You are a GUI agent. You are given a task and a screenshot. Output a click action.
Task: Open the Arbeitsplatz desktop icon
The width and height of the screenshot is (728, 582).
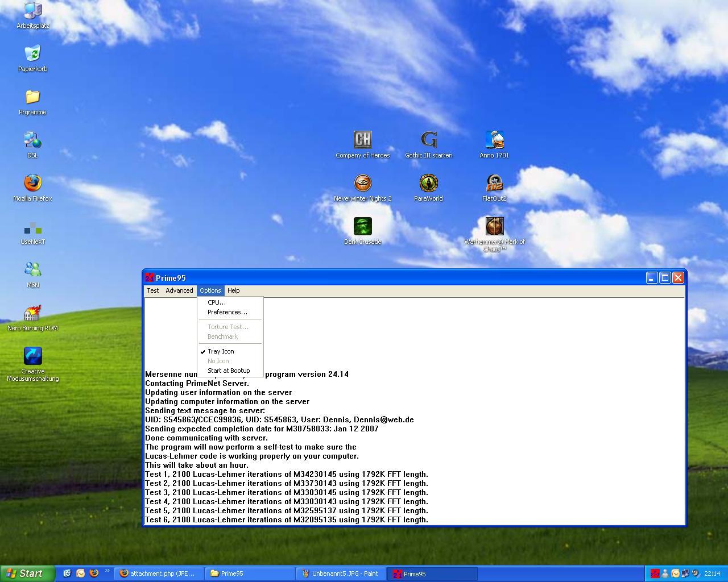(32, 15)
